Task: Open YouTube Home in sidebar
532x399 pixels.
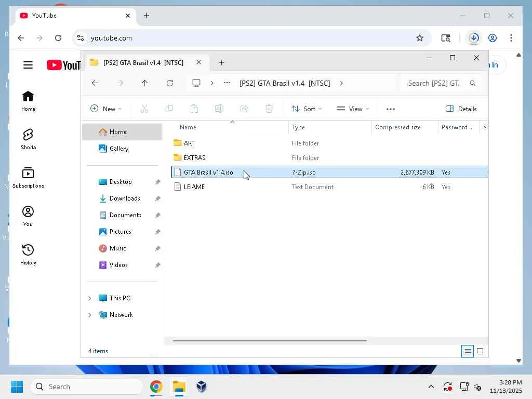Action: (x=28, y=101)
